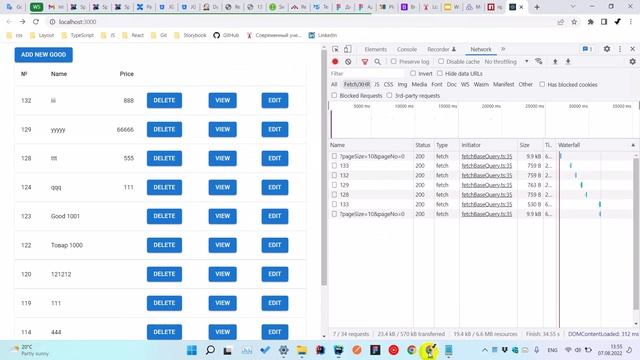Open File Explorer from taskbar
The width and height of the screenshot is (640, 360).
click(302, 350)
